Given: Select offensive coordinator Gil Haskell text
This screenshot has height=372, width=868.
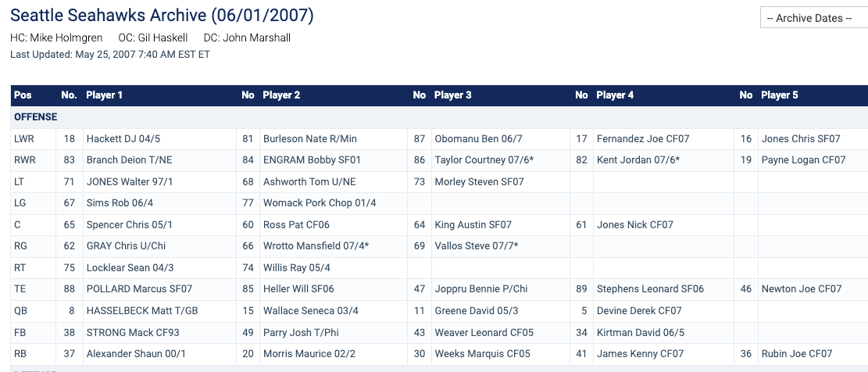Looking at the screenshot, I should (x=153, y=38).
